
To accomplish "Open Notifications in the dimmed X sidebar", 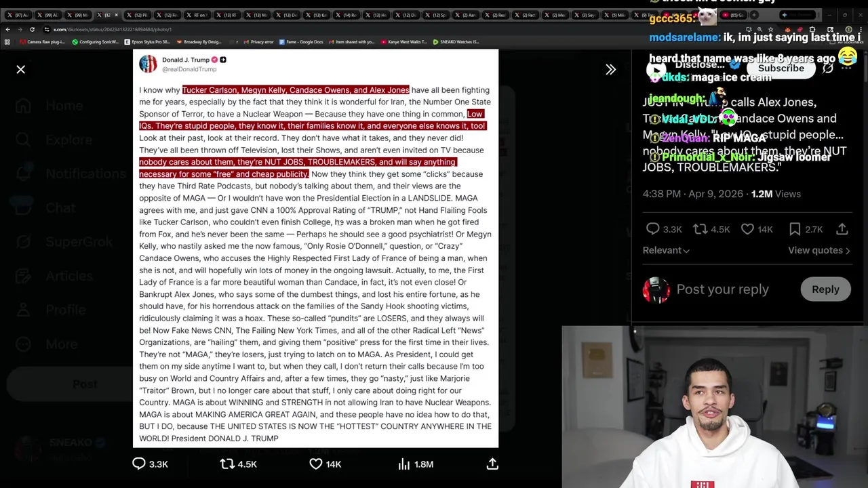I will click(x=70, y=174).
